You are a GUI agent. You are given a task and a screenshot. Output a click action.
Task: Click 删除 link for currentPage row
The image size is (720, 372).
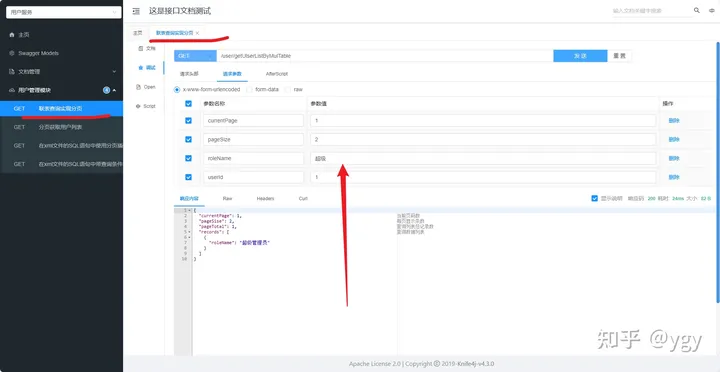point(674,121)
